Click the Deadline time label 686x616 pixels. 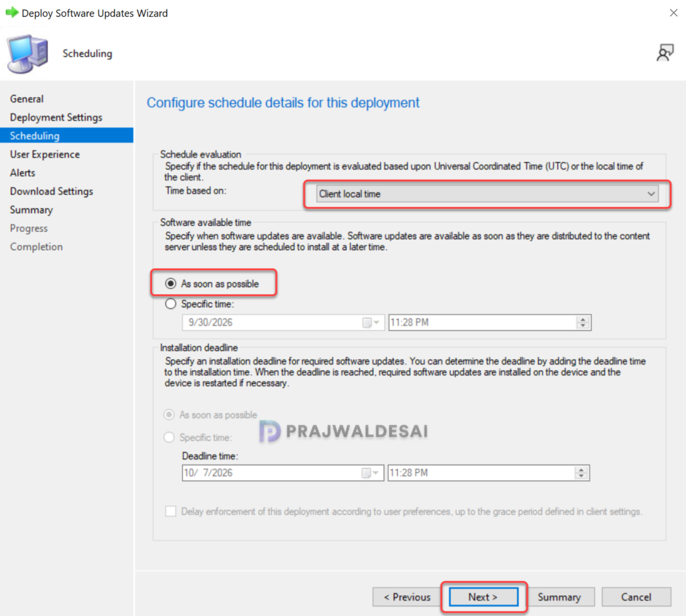coord(210,456)
